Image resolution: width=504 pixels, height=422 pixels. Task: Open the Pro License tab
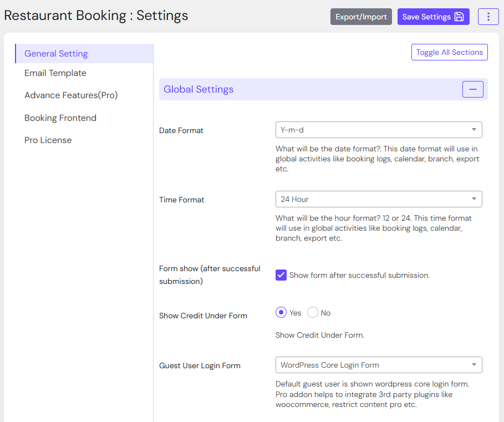[x=48, y=140]
